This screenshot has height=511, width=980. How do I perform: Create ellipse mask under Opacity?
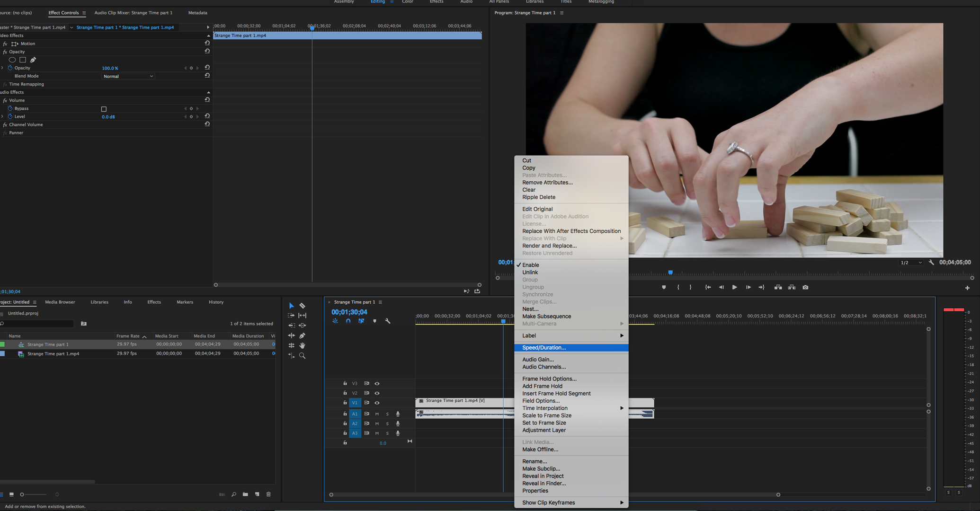(x=12, y=60)
